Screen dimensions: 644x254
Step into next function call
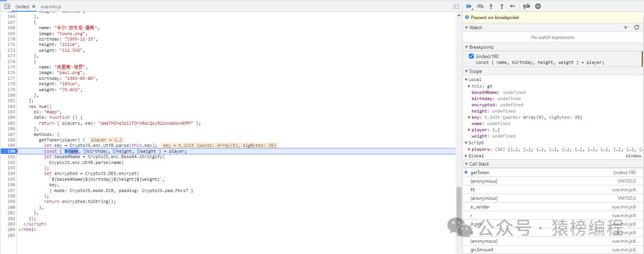click(x=491, y=6)
